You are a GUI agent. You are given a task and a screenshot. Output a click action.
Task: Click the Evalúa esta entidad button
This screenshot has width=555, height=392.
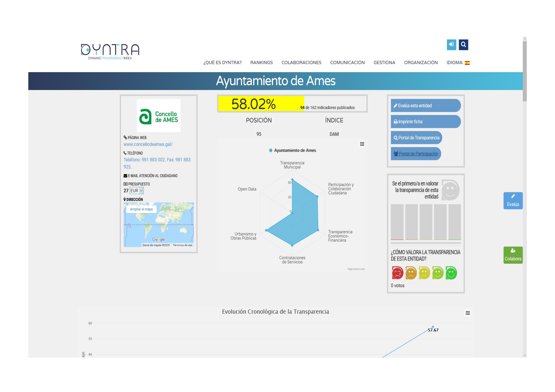426,105
